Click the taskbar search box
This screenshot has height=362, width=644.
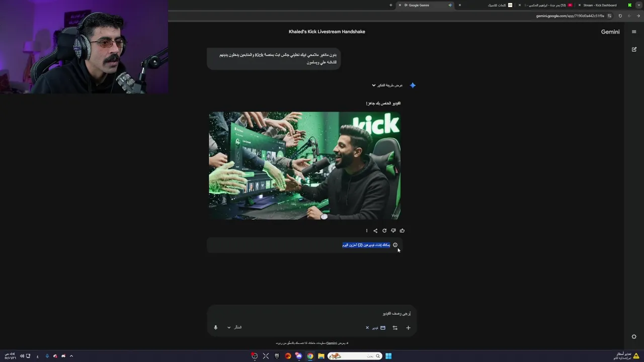[x=355, y=356]
